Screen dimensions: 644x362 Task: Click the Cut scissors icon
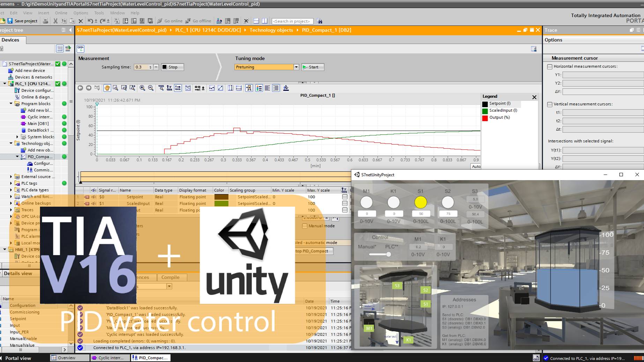tap(55, 21)
